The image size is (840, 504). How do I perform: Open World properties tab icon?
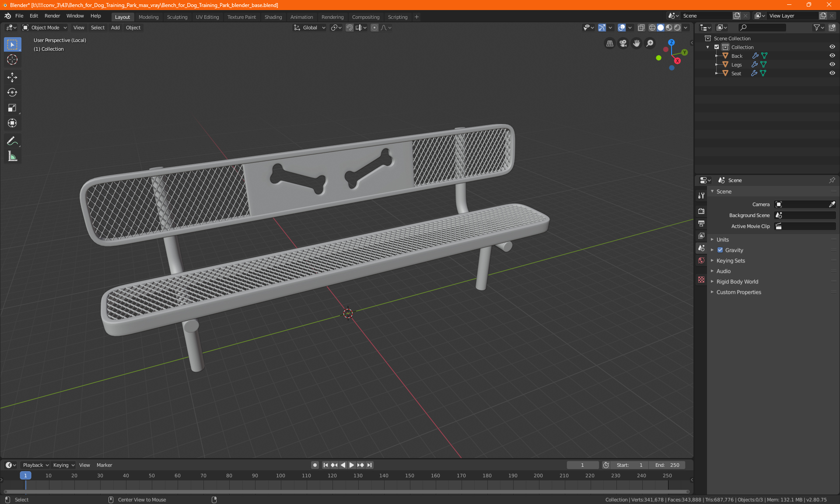tap(701, 260)
